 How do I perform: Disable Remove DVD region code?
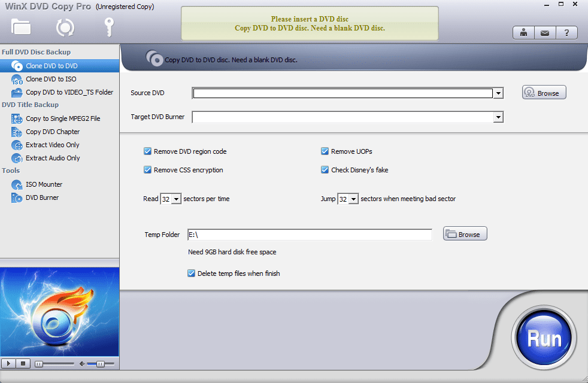coord(147,151)
